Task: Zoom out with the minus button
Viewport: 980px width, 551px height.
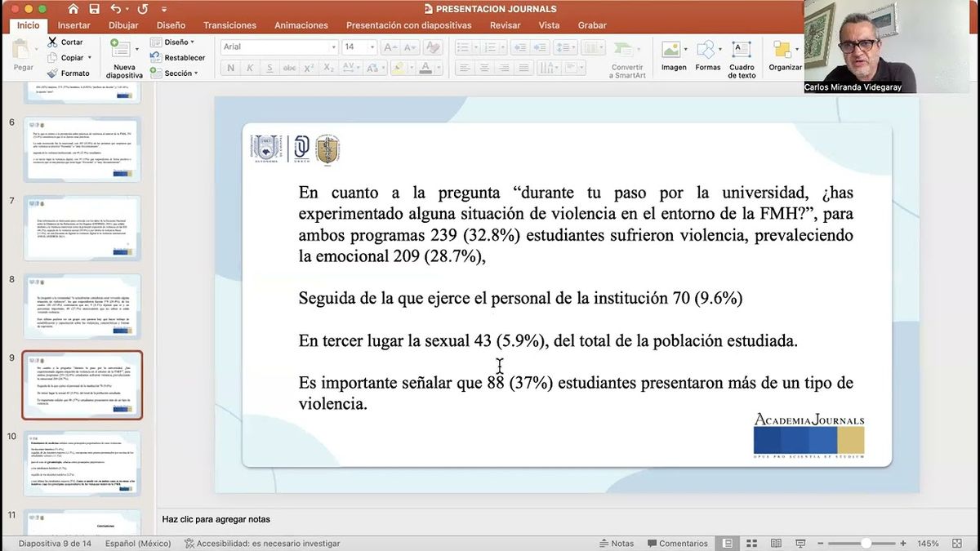Action: [821, 543]
